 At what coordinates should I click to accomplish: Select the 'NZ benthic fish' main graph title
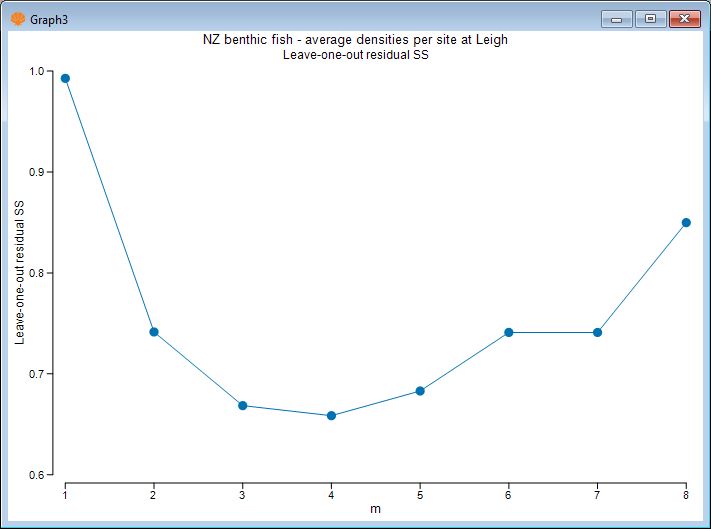click(355, 41)
